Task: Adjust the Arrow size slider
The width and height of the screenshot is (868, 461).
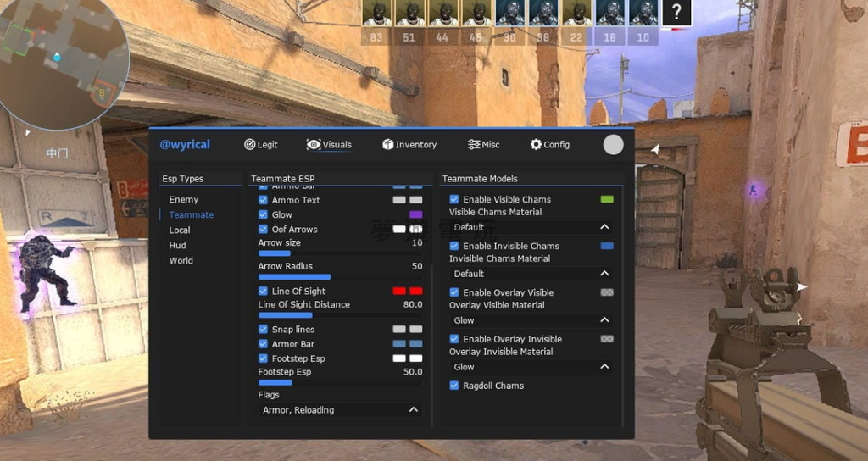Action: (340, 253)
